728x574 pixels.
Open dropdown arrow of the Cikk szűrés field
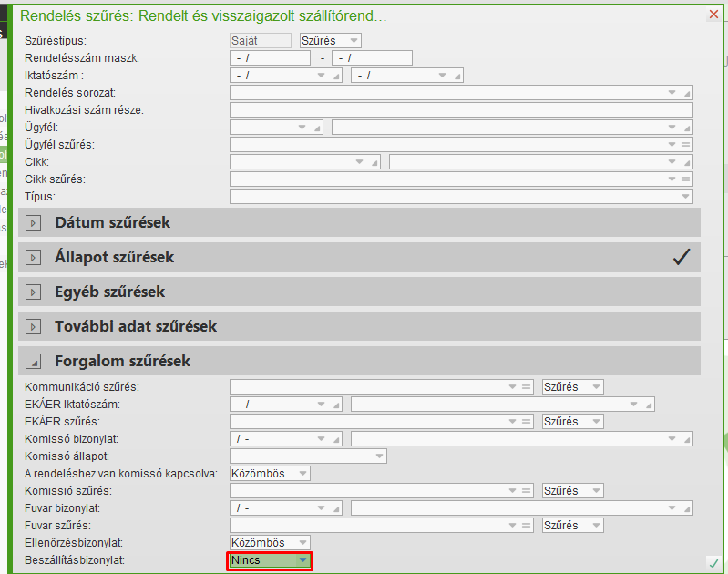point(672,179)
